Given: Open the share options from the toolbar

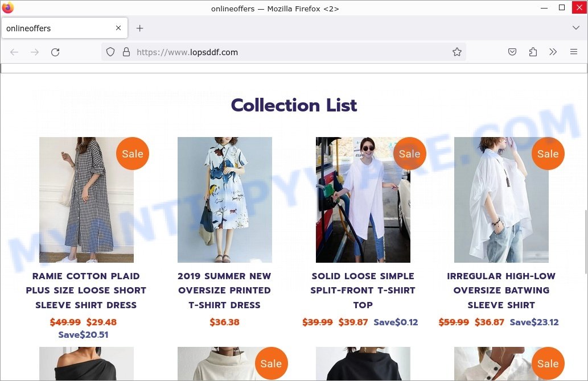Looking at the screenshot, I should (x=533, y=52).
